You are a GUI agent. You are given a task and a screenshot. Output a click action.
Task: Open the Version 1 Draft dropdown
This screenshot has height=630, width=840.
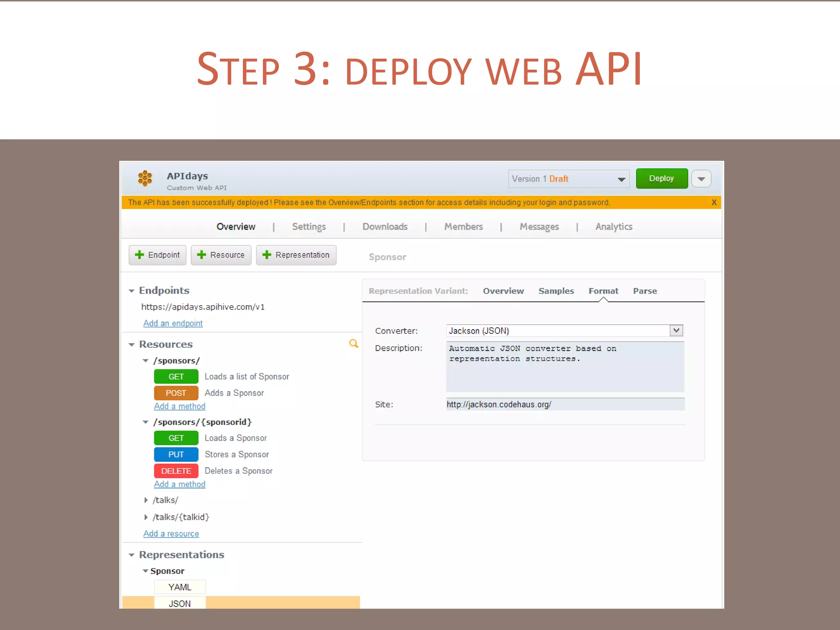click(569, 179)
